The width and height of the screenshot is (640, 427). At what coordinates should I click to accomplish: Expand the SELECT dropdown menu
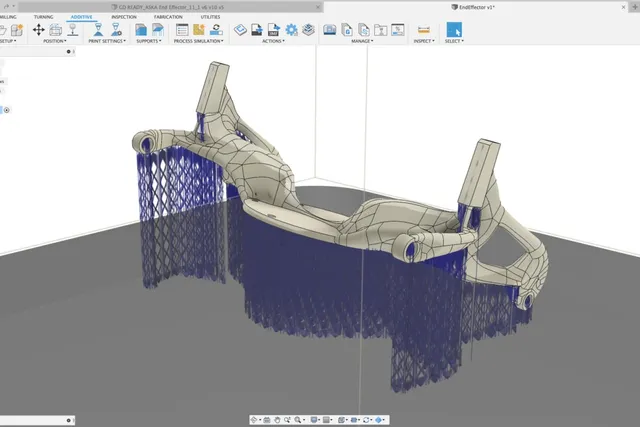tap(454, 41)
